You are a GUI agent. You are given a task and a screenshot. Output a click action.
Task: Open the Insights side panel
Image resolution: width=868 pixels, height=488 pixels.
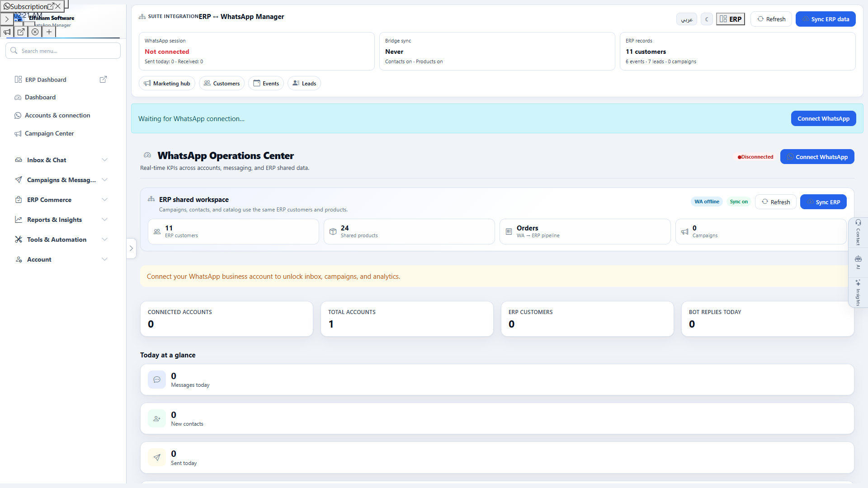point(858,292)
